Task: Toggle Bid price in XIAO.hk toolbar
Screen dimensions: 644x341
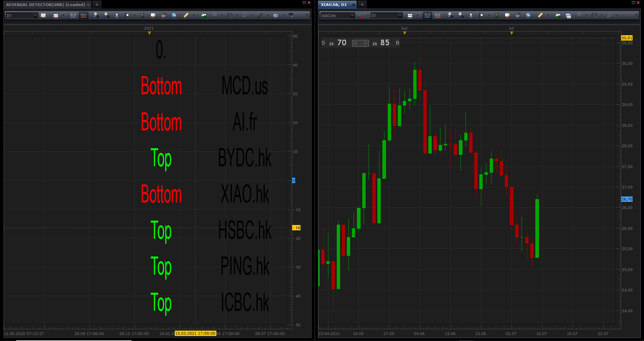Action: click(x=427, y=15)
